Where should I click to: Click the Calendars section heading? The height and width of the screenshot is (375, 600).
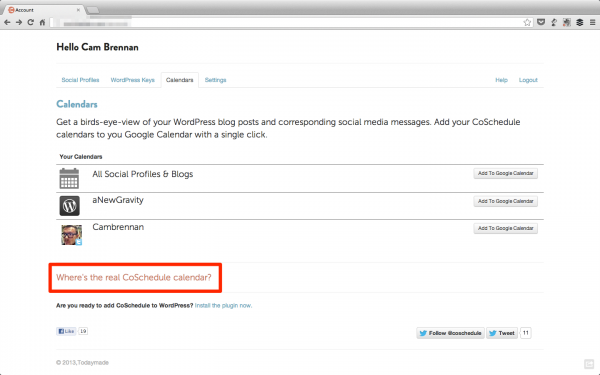click(x=77, y=104)
